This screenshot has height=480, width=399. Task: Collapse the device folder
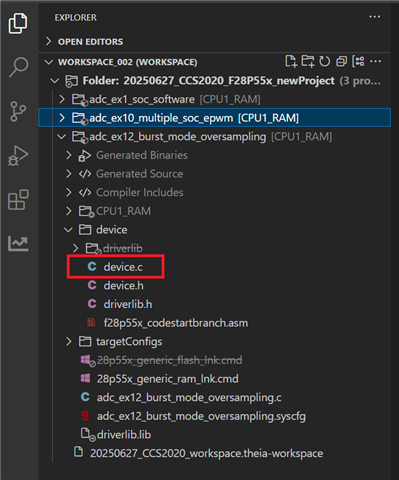click(x=68, y=230)
